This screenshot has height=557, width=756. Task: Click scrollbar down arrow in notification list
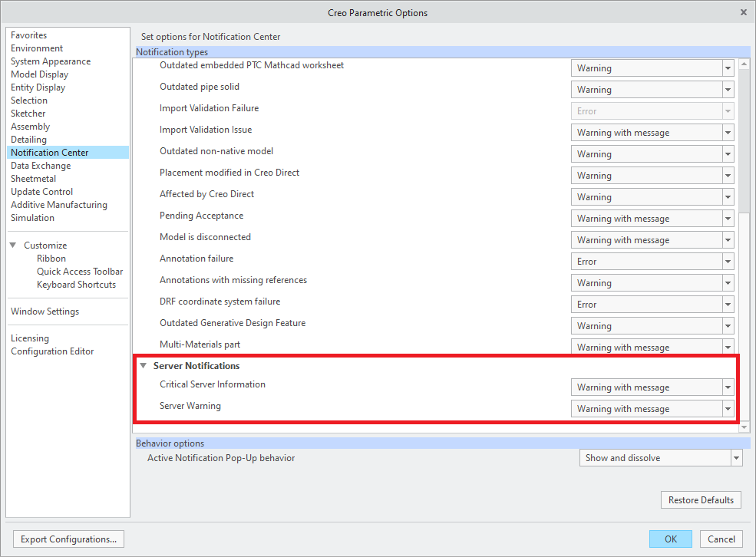point(744,427)
